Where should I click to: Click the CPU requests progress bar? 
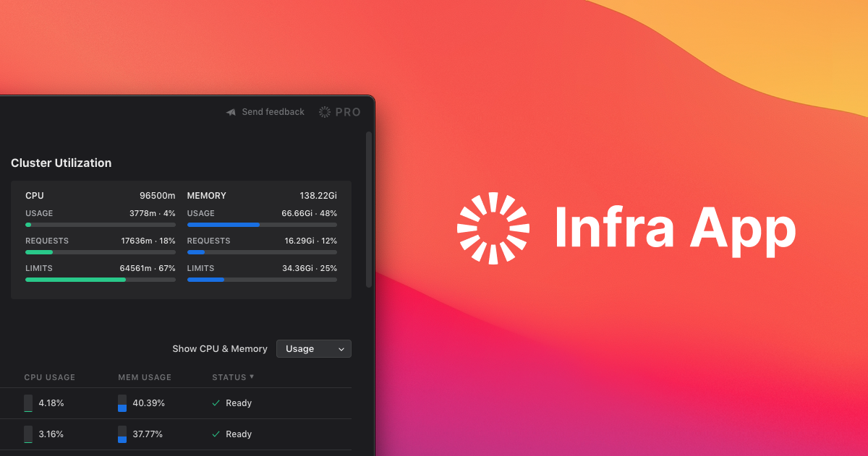tap(101, 252)
